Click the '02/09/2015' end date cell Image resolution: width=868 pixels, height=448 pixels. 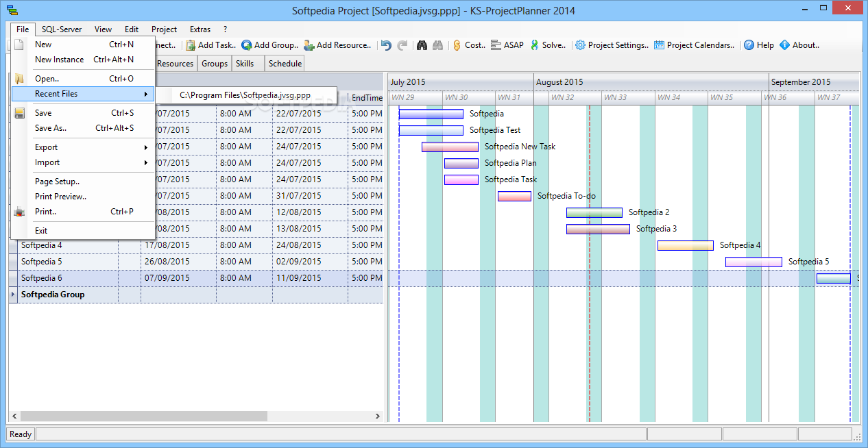pos(310,262)
